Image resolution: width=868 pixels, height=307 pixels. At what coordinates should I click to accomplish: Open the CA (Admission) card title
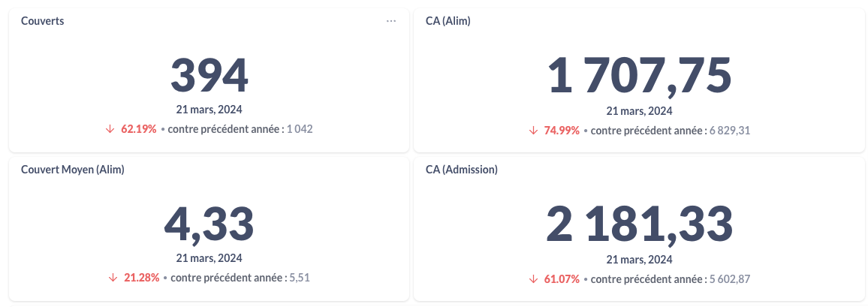(461, 170)
